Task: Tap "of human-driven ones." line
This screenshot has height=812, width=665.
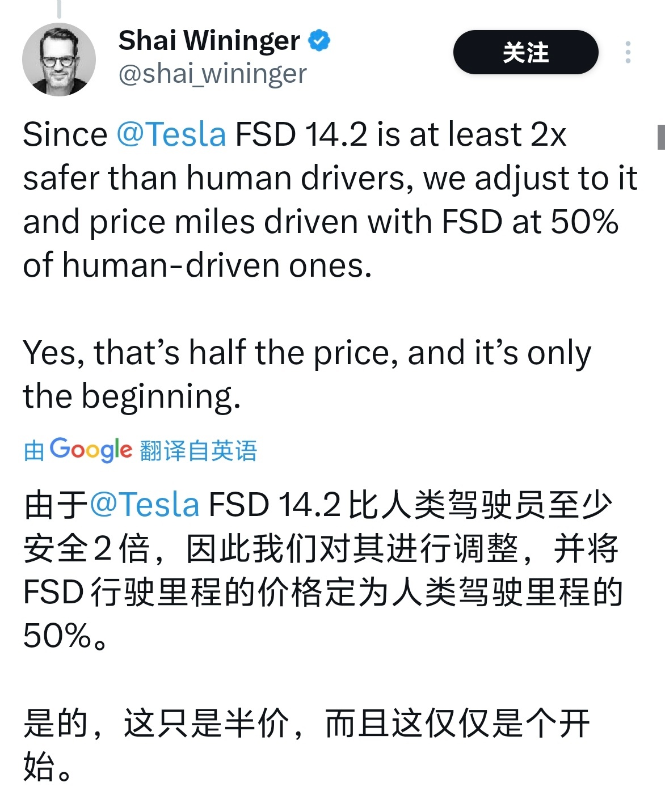Action: pyautogui.click(x=197, y=265)
